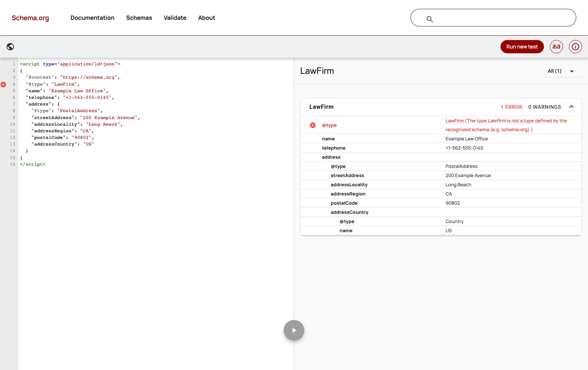
Task: Click the 'Country' type value
Action: 455,222
